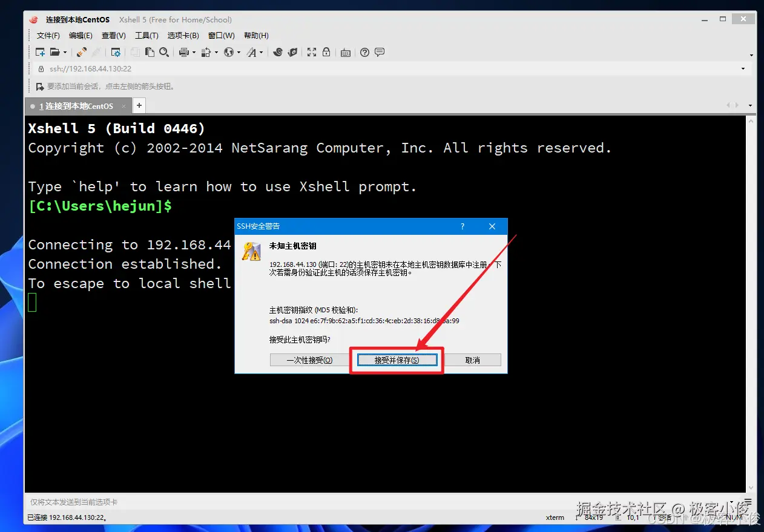764x532 pixels.
Task: Click the grayed Reconnect plug icon
Action: coord(96,53)
